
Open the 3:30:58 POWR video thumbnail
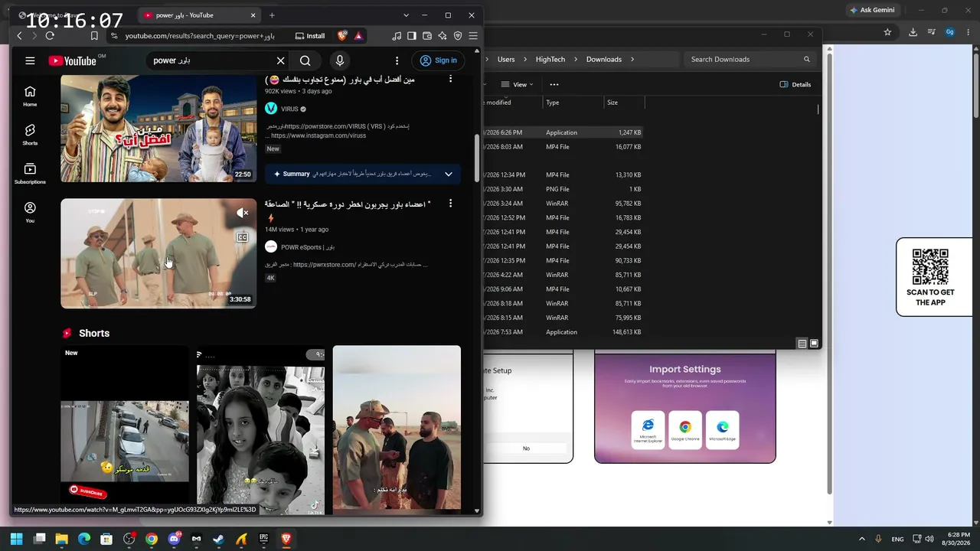pos(158,253)
